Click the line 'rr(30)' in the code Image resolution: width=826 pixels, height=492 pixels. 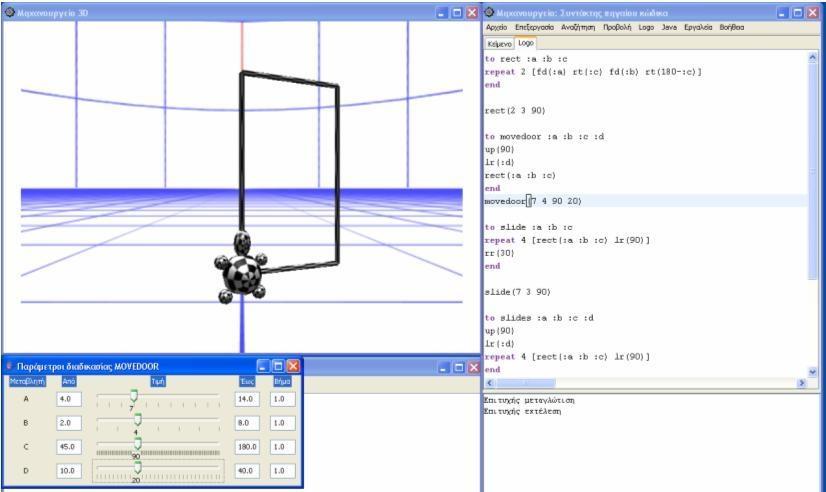click(499, 253)
